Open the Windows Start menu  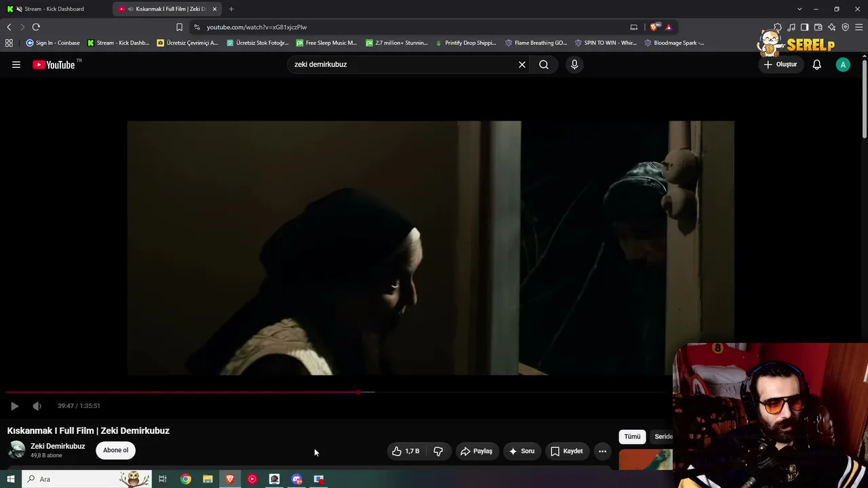click(10, 479)
